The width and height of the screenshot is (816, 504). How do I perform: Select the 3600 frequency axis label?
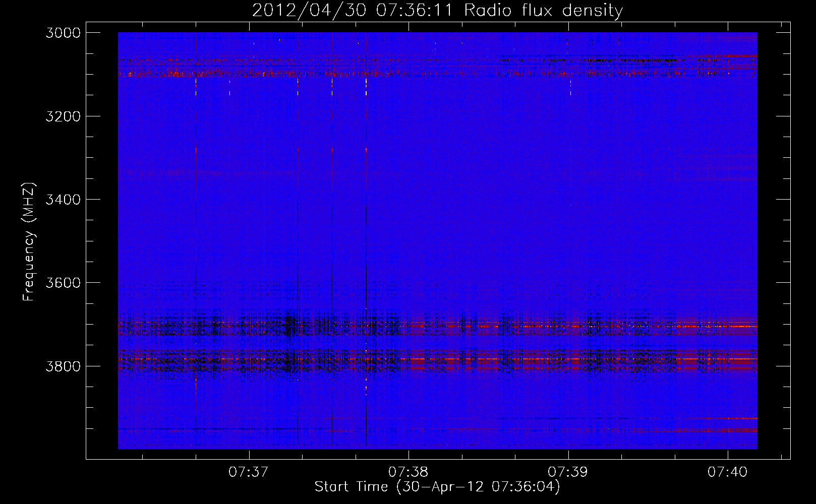(x=63, y=283)
